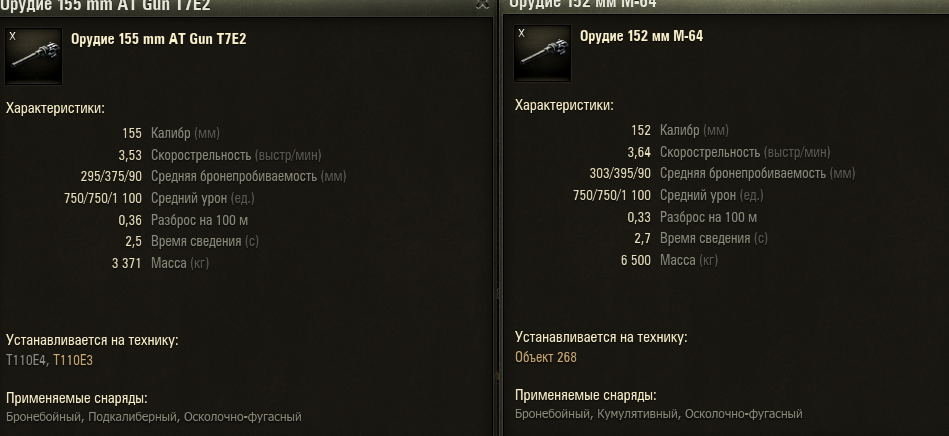Screen dimensions: 949x436
Task: Select the 295/375/90 penetration value
Action: click(x=111, y=176)
